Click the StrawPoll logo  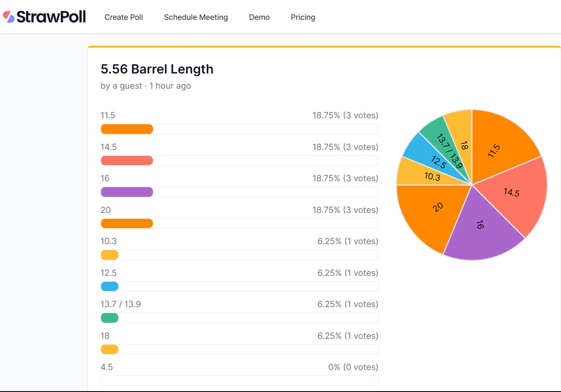coord(44,17)
